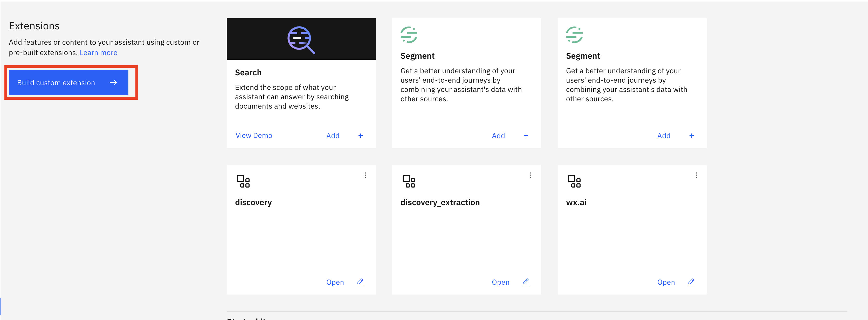Open the discovery_extraction extension
Image resolution: width=868 pixels, height=320 pixels.
[500, 282]
